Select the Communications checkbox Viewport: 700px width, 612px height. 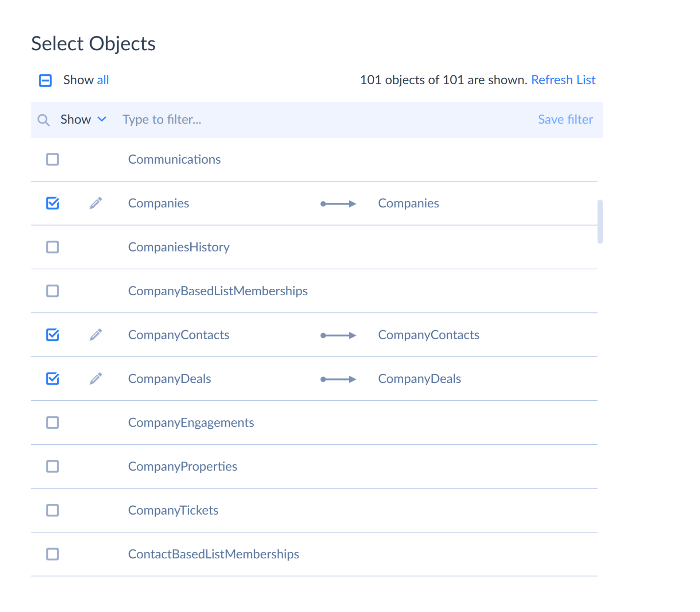(52, 159)
